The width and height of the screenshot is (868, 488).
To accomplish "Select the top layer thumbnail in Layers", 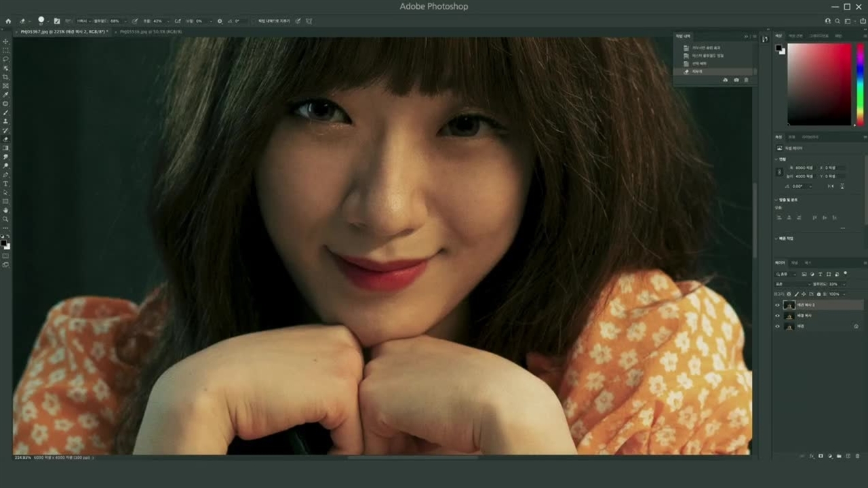I will click(x=789, y=305).
